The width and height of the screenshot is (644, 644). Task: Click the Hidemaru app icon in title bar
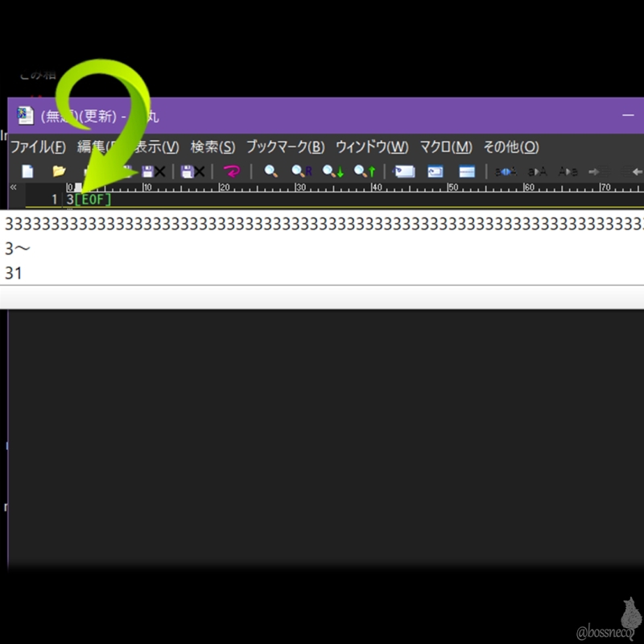coord(26,116)
